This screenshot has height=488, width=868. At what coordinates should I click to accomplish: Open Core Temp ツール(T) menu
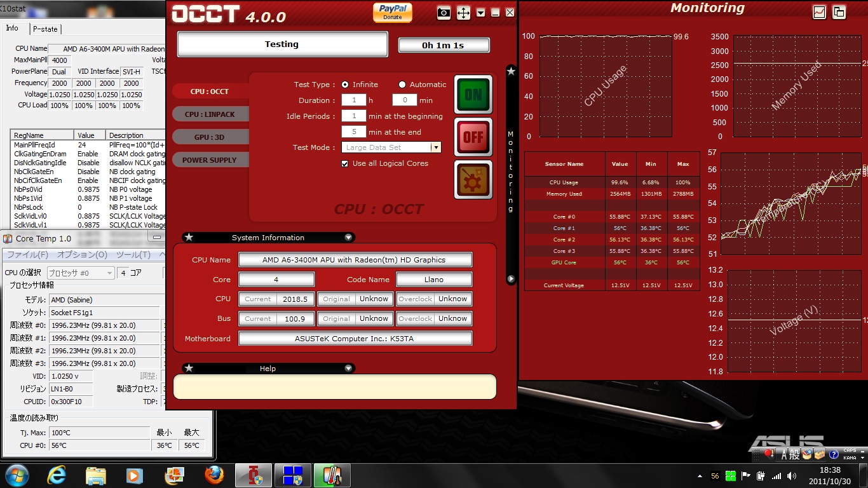click(133, 255)
